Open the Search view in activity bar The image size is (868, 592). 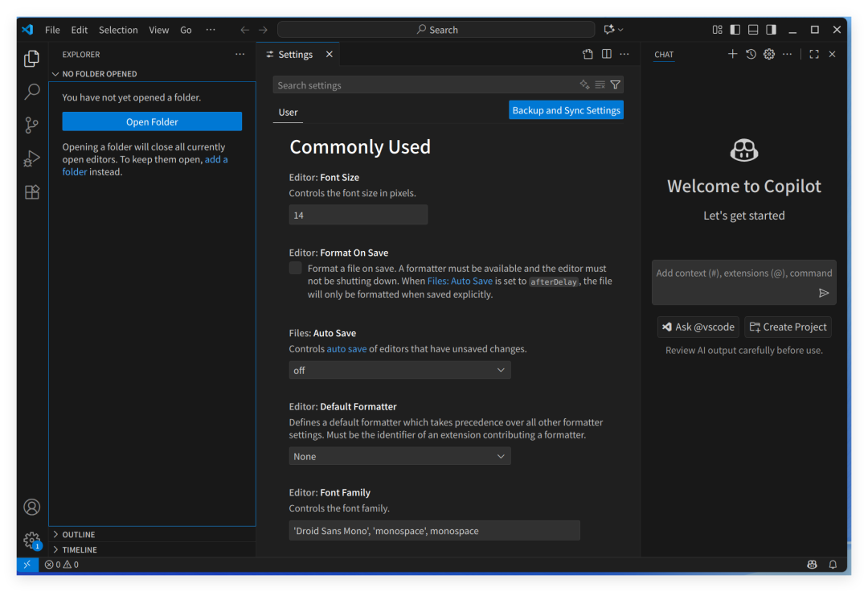click(32, 92)
